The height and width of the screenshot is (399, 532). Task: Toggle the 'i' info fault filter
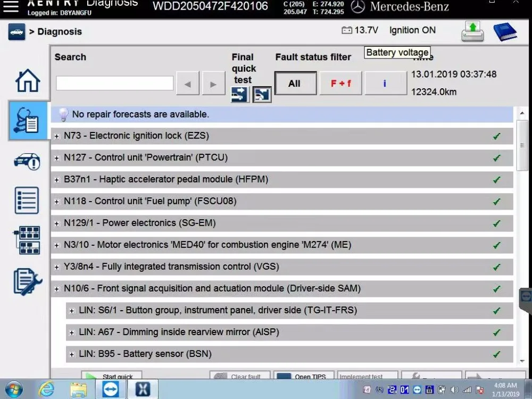click(x=385, y=83)
